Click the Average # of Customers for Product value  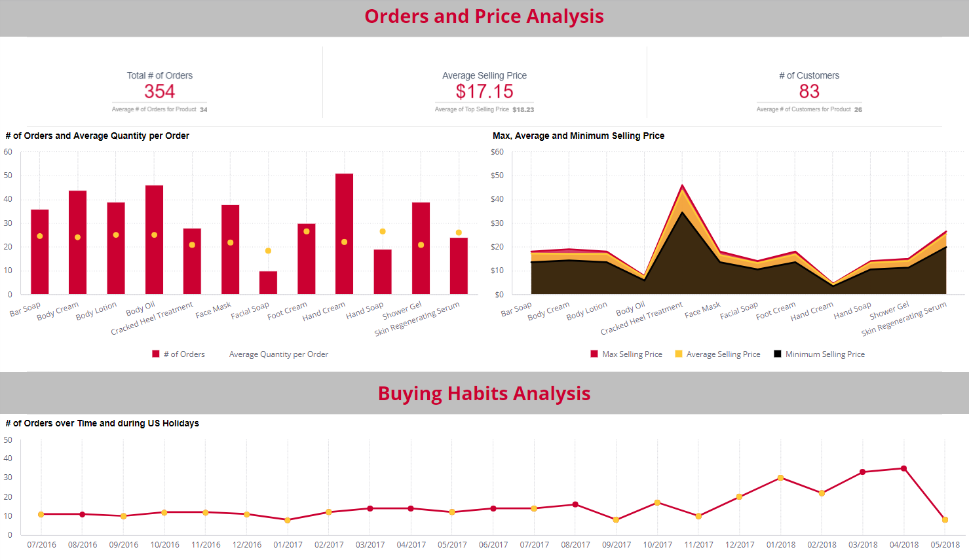859,109
